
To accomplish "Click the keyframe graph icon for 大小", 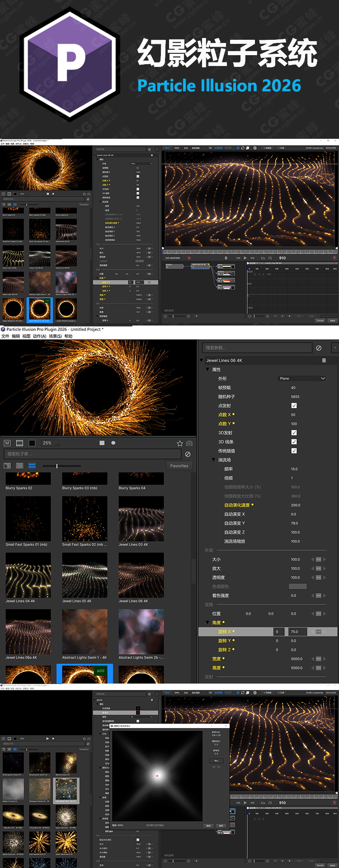I will click(319, 559).
